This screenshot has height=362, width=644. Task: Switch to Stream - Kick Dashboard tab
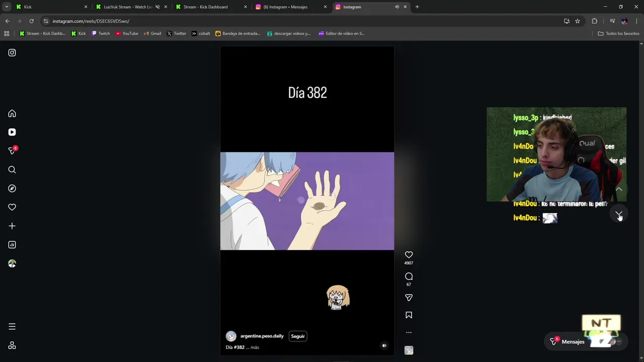click(x=210, y=7)
